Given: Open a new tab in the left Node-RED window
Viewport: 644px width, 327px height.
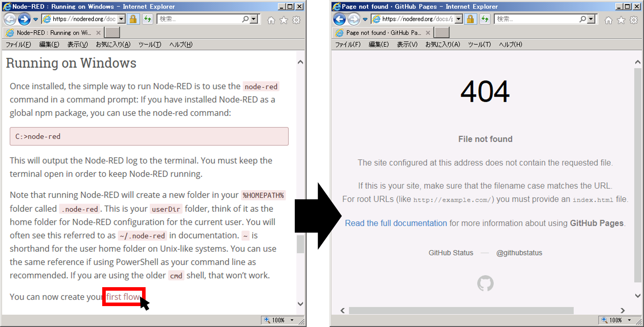Looking at the screenshot, I should point(112,33).
